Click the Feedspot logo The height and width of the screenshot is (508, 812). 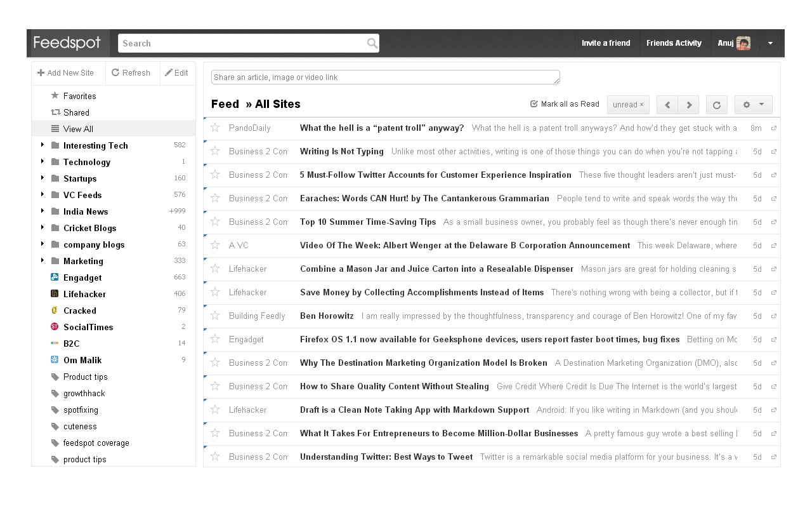[67, 43]
